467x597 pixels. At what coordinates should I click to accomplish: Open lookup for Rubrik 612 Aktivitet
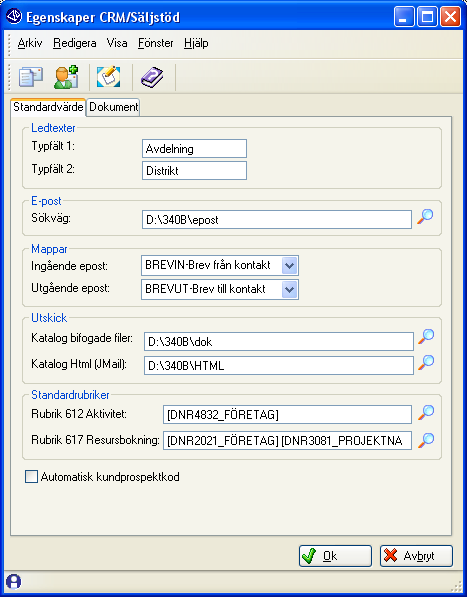426,413
